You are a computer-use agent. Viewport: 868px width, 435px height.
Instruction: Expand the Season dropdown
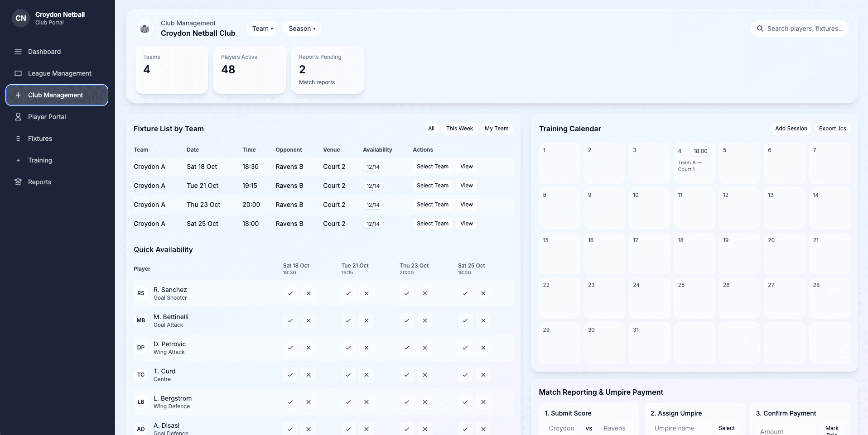[x=302, y=29]
